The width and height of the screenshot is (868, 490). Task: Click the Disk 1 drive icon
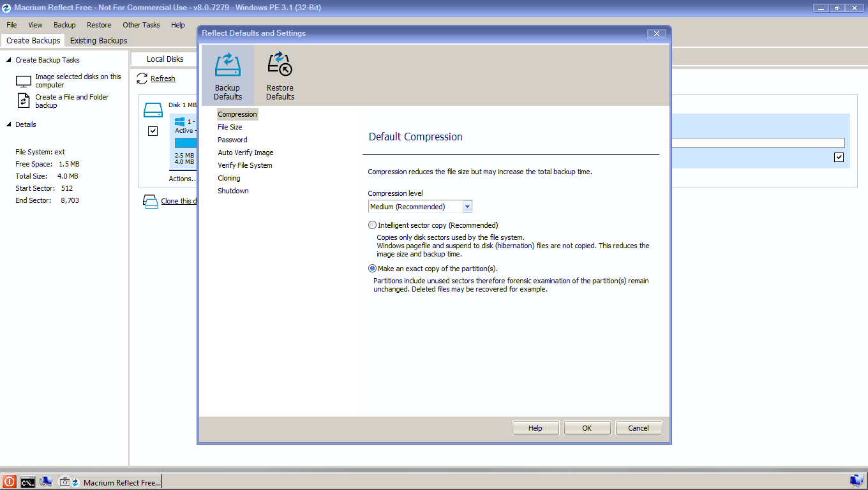[x=153, y=111]
